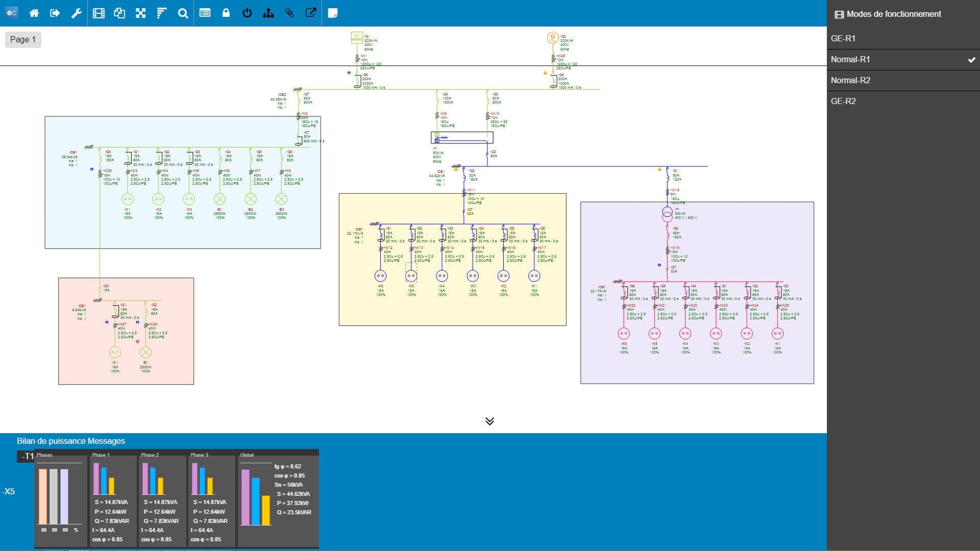980x551 pixels.
Task: Click the 'Sn = 50kVA' value
Action: (288, 485)
